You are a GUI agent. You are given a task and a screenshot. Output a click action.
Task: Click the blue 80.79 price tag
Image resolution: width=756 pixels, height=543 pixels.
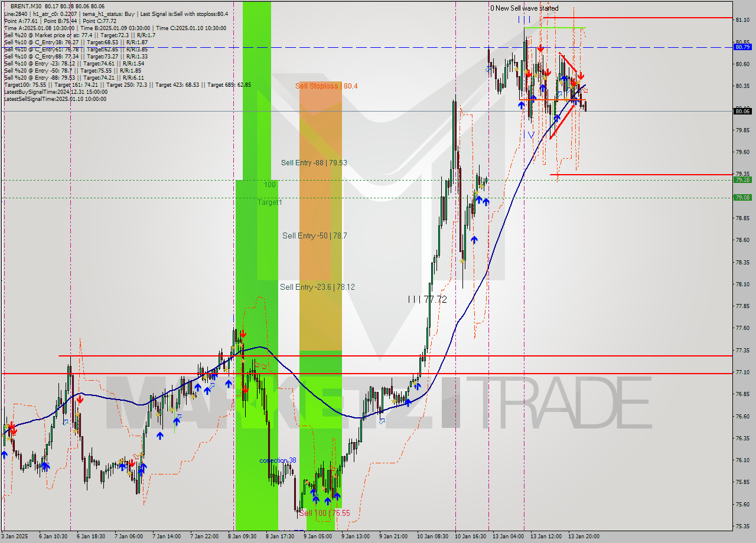pos(742,47)
